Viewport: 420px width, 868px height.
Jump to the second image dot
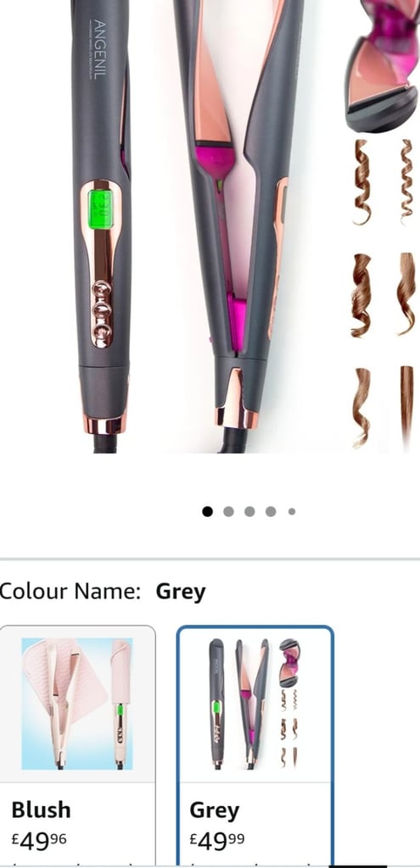point(228,511)
